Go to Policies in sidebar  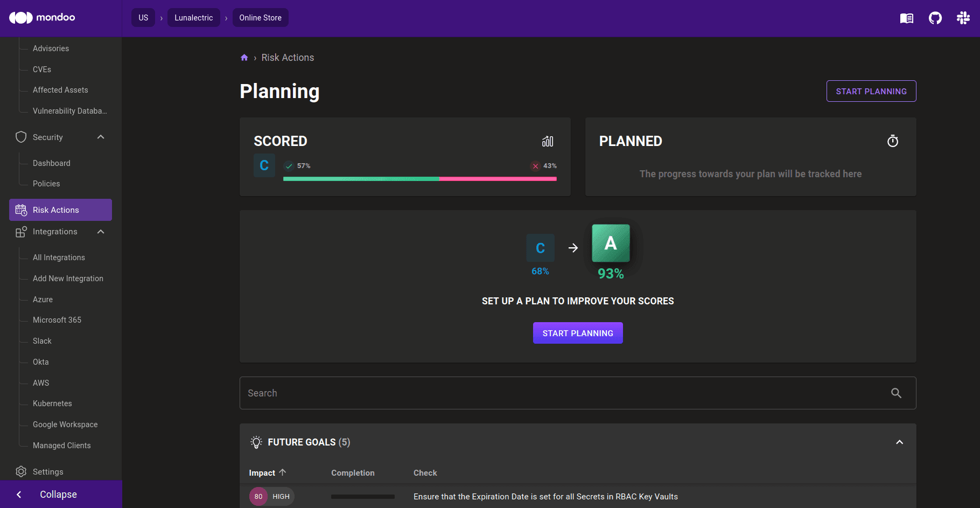click(x=46, y=184)
